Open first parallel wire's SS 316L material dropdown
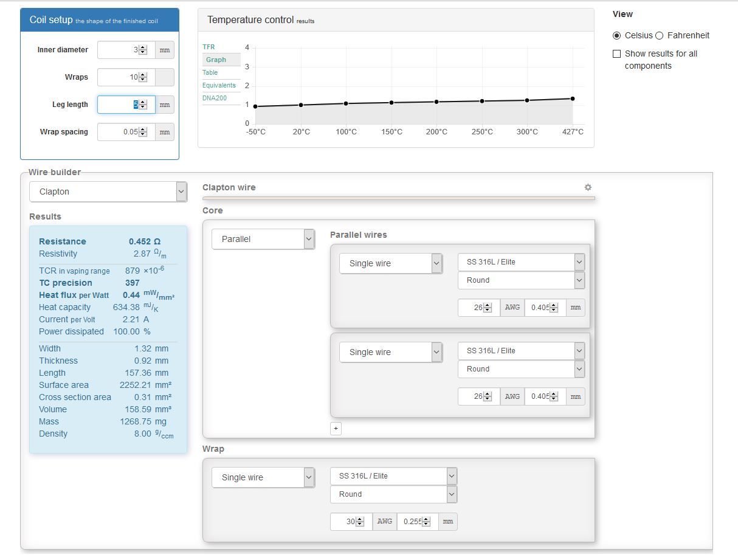Screen dimensions: 738x560 (x=521, y=262)
